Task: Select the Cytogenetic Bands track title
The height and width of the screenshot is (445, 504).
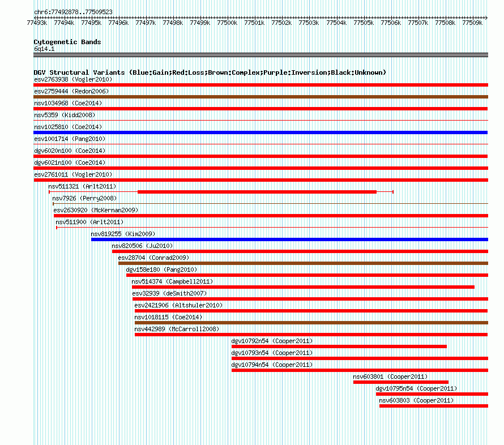Action: [67, 42]
